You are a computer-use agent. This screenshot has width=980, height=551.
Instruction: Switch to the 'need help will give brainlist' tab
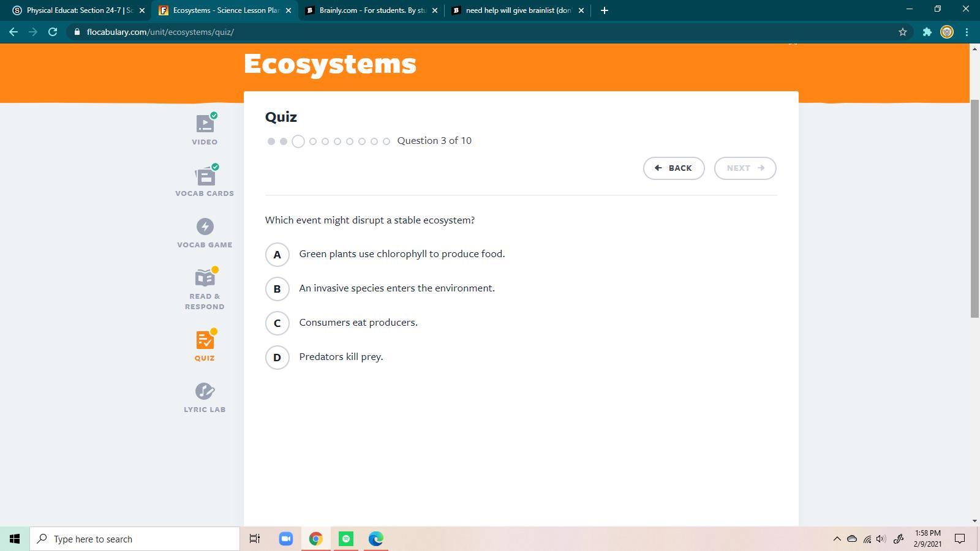[518, 10]
